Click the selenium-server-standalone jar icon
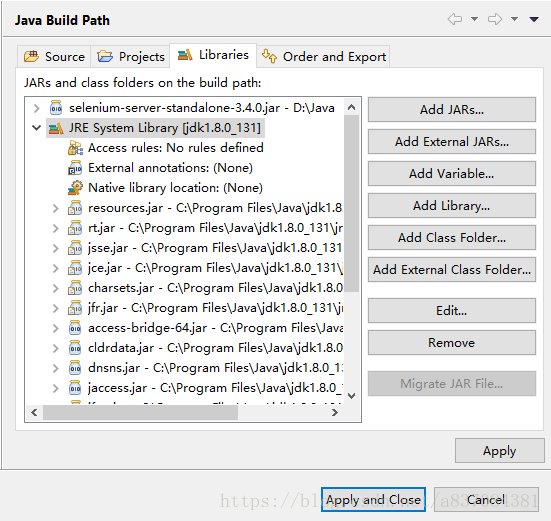 pos(56,108)
